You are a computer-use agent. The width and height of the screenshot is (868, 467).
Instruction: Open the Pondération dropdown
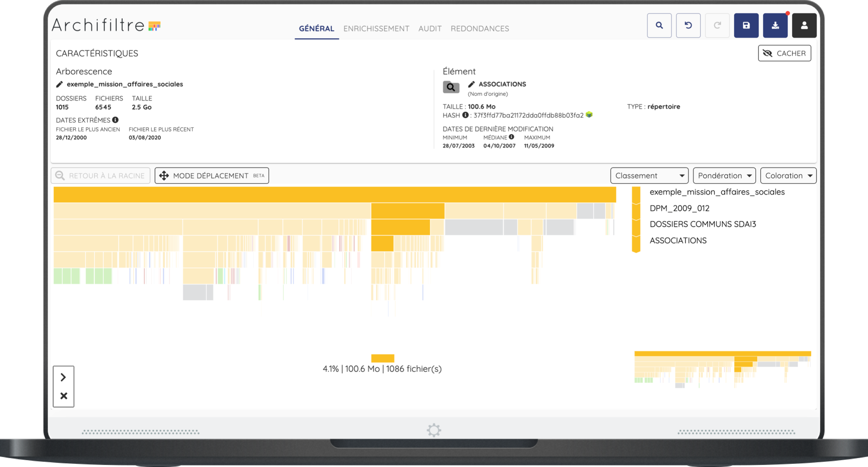(x=724, y=176)
